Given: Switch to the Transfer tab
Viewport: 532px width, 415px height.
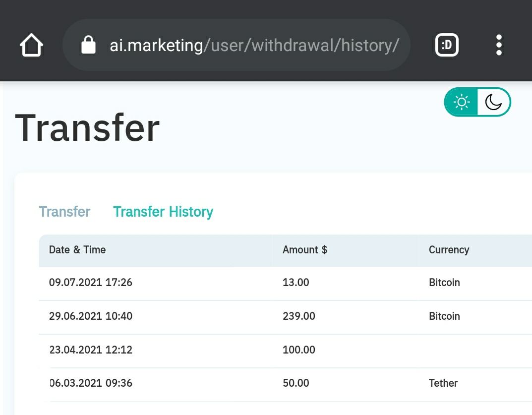Looking at the screenshot, I should (64, 212).
